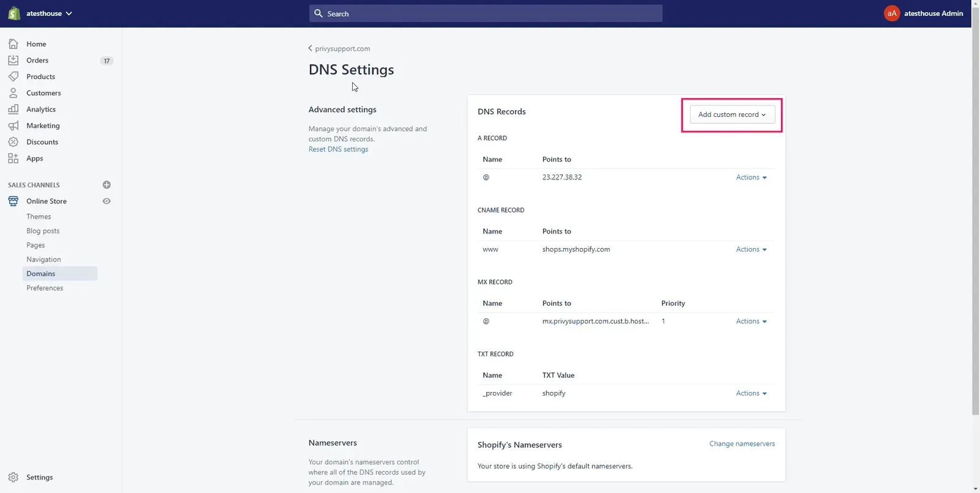
Task: Open Themes under Online Store
Action: pyautogui.click(x=39, y=217)
